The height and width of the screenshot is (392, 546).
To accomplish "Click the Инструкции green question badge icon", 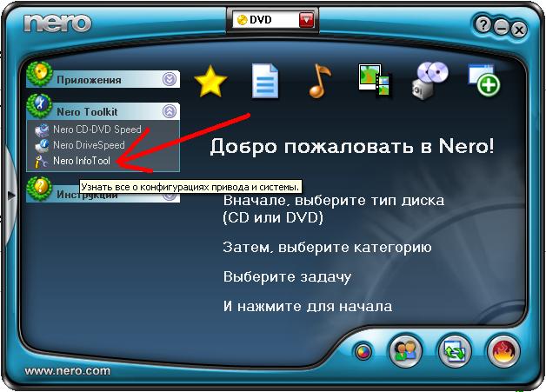I will 39,189.
